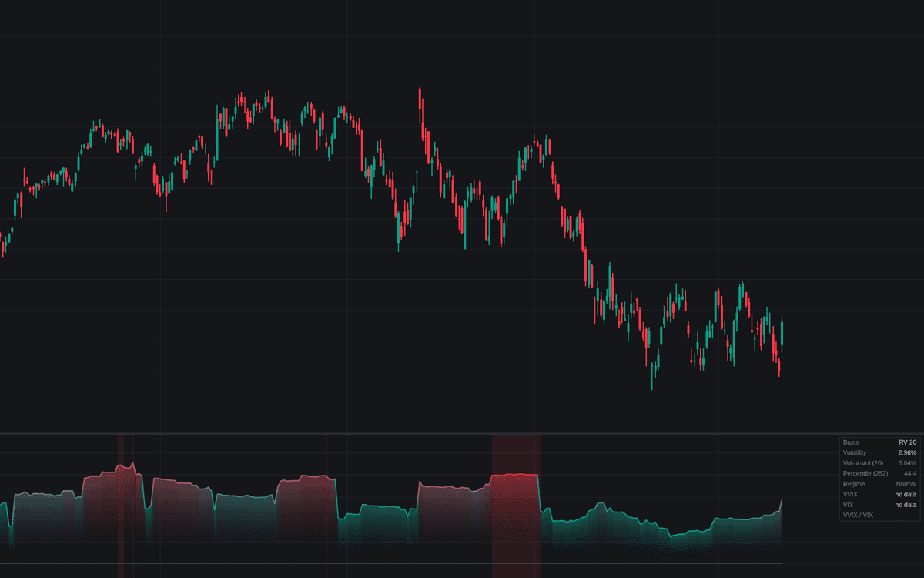The image size is (924, 578).
Task: Click the 'Vol-of-Vol (20)' label
Action: (863, 462)
